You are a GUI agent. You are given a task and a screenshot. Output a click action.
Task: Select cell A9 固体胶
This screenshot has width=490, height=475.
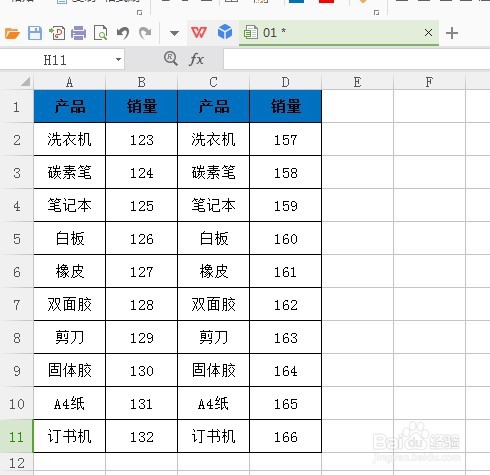69,370
